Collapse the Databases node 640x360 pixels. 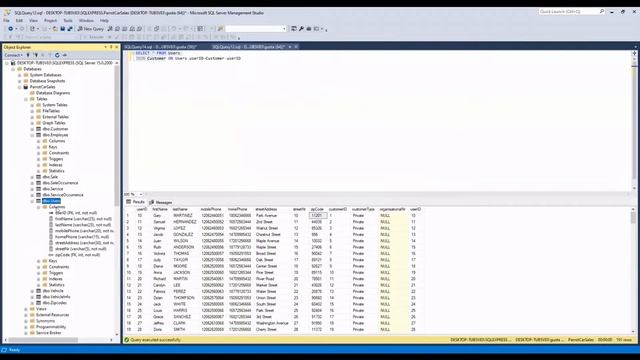tap(13, 69)
